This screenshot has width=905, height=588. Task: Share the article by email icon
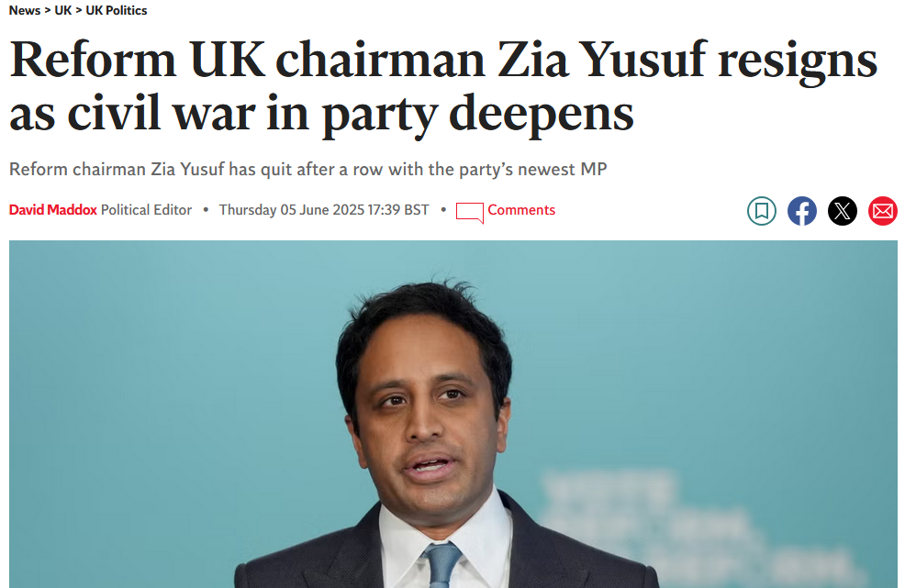tap(882, 211)
